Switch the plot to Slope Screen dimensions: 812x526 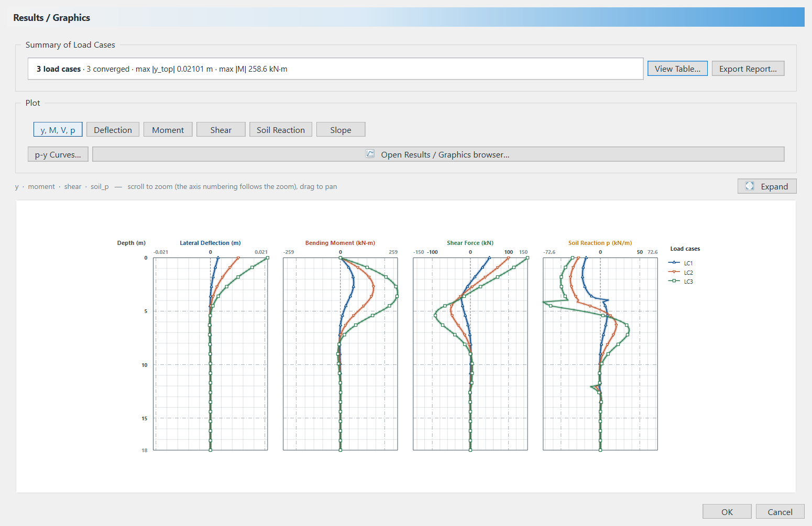click(x=341, y=130)
